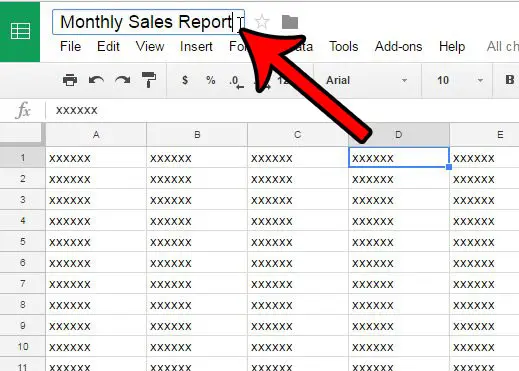Click the select-all corner box

[x=22, y=135]
